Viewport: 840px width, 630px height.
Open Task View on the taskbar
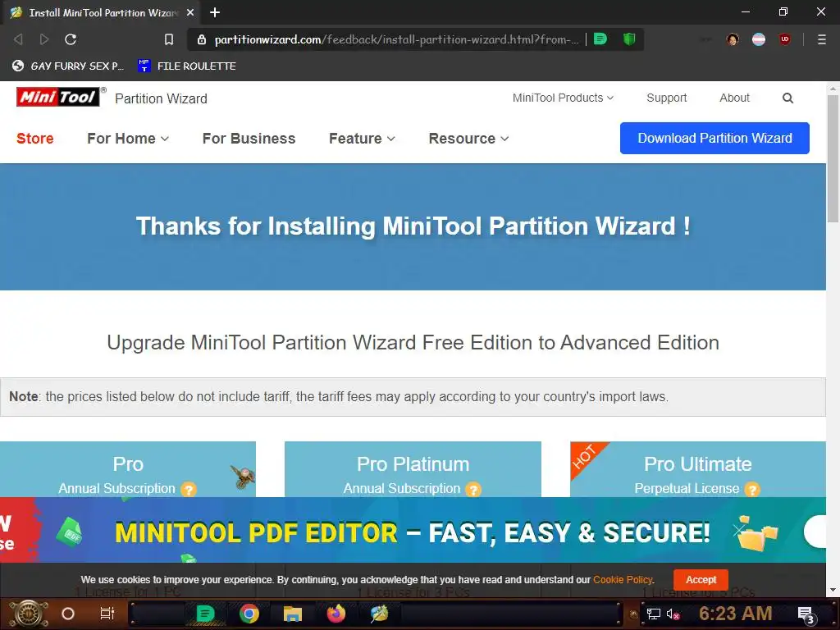[107, 614]
